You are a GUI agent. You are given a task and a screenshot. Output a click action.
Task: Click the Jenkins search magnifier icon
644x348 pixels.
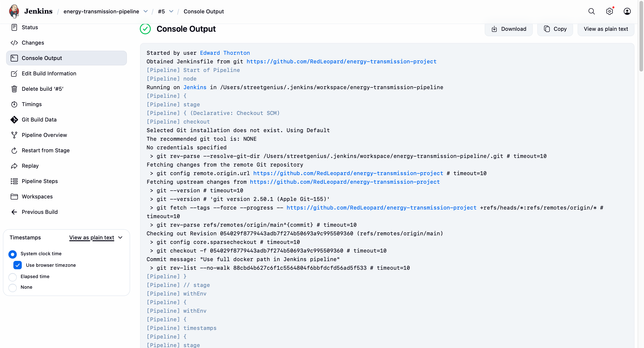(591, 11)
